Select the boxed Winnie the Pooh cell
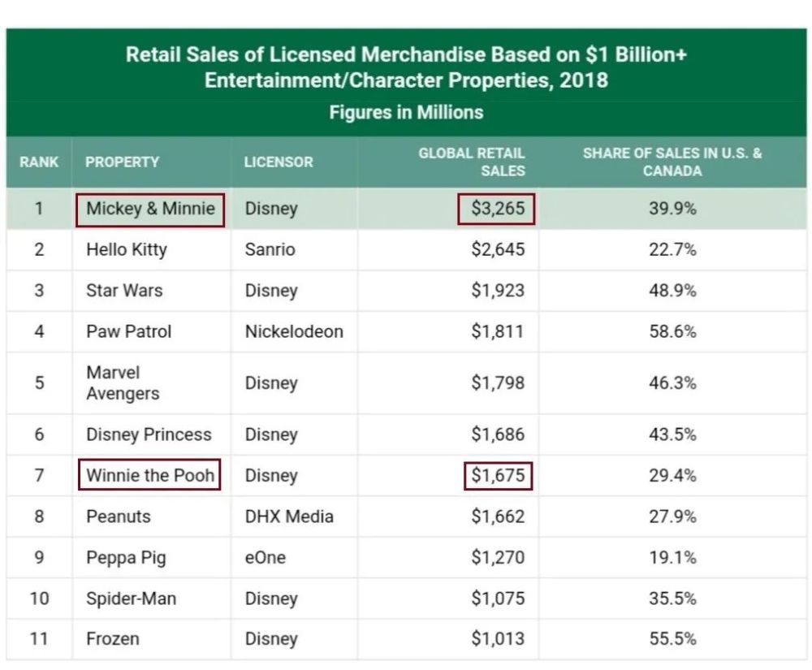 150,475
